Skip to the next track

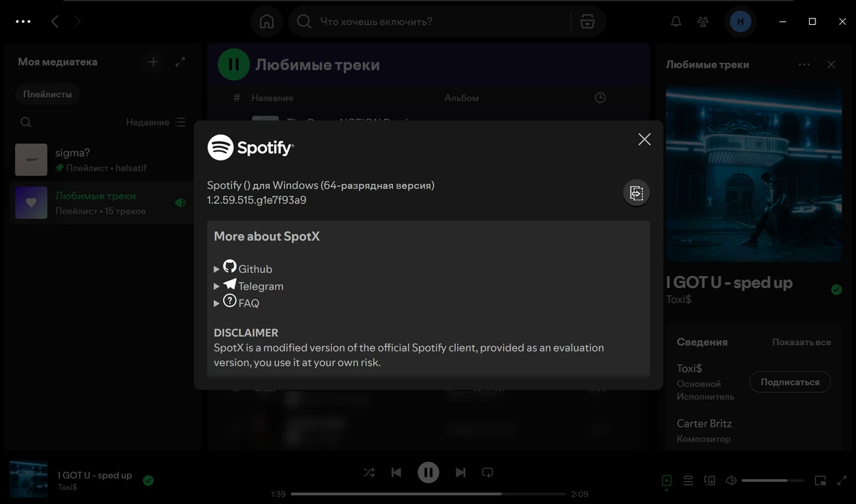click(460, 472)
